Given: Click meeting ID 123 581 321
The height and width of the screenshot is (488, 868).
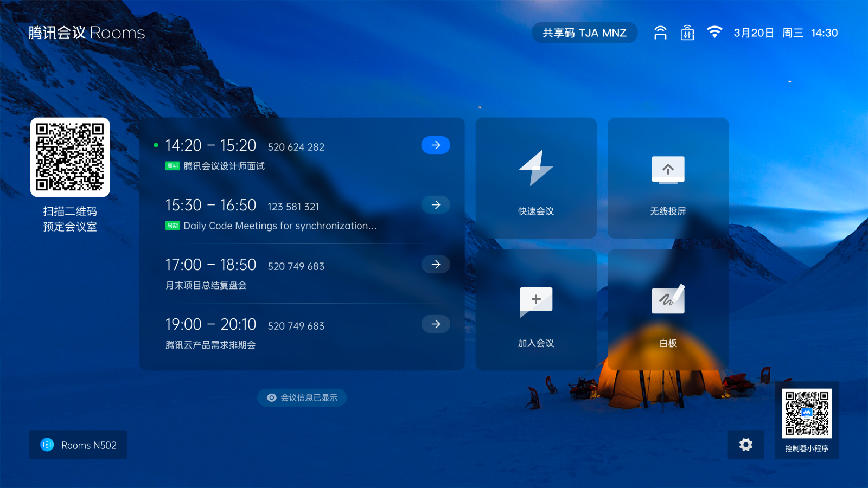Looking at the screenshot, I should tap(293, 207).
